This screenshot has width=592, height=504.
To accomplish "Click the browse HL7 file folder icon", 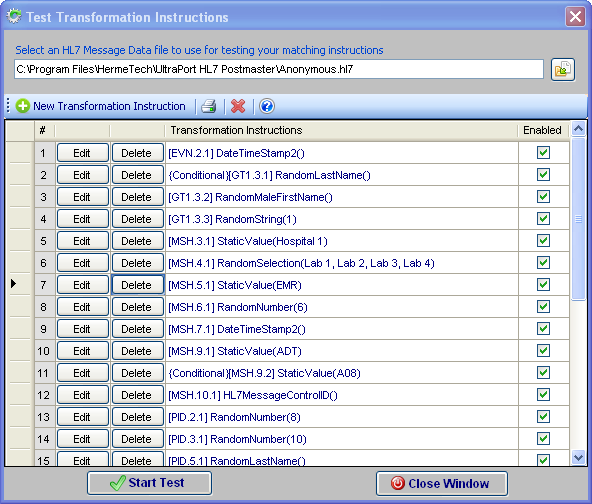I will pos(563,70).
